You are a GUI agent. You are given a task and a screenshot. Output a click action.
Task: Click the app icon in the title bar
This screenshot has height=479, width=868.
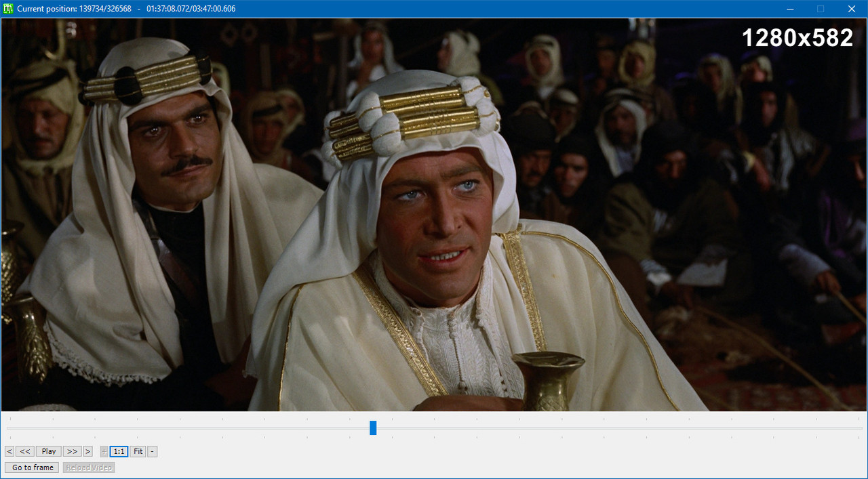pos(8,9)
